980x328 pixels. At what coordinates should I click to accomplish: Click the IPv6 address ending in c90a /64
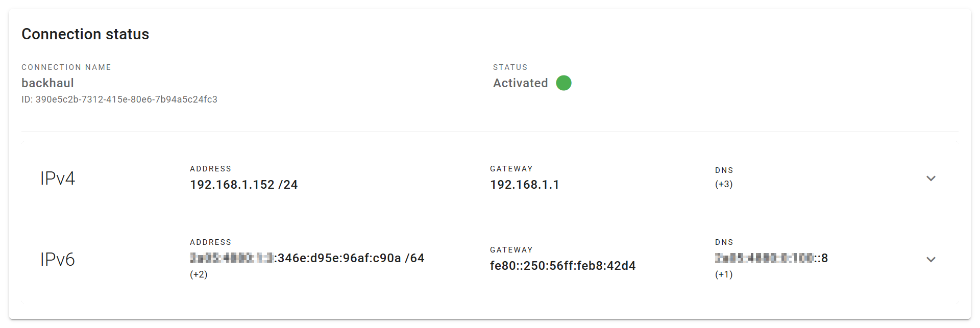307,258
